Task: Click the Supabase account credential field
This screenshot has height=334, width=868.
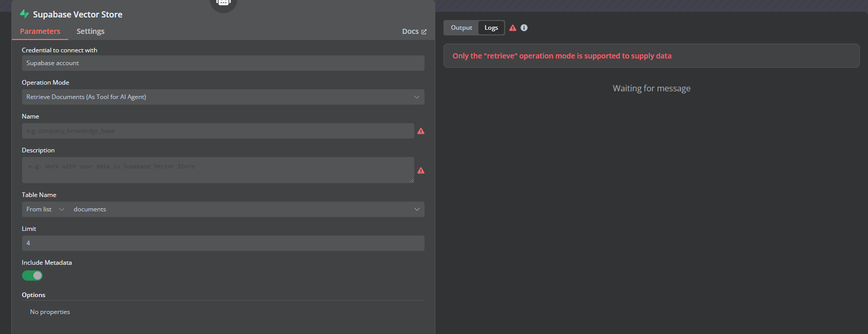Action: (223, 63)
